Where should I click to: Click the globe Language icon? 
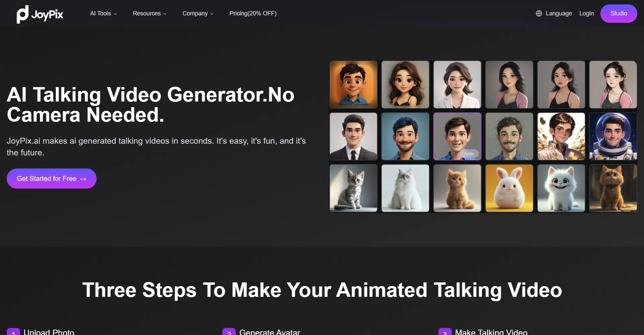[x=539, y=13]
